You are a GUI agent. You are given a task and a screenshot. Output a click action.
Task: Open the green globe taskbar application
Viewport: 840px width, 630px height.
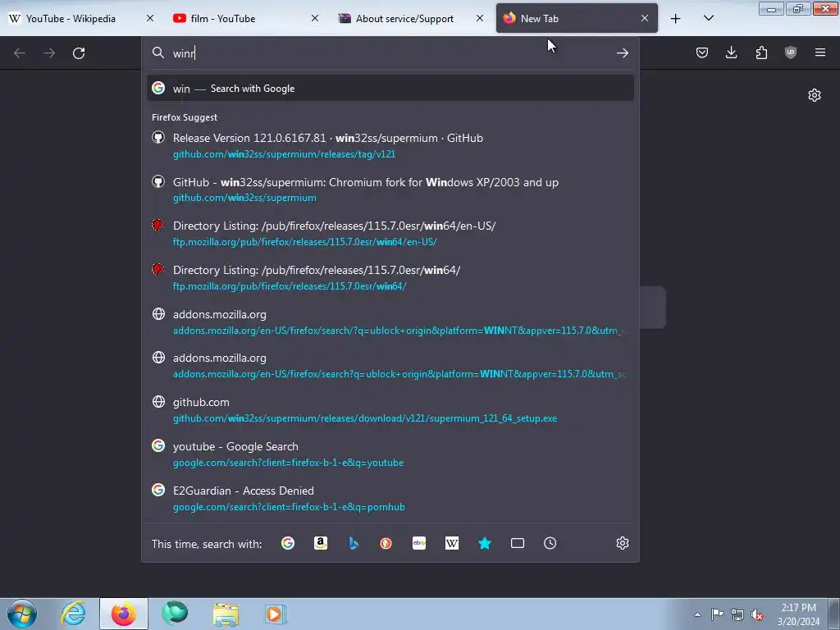coord(175,614)
